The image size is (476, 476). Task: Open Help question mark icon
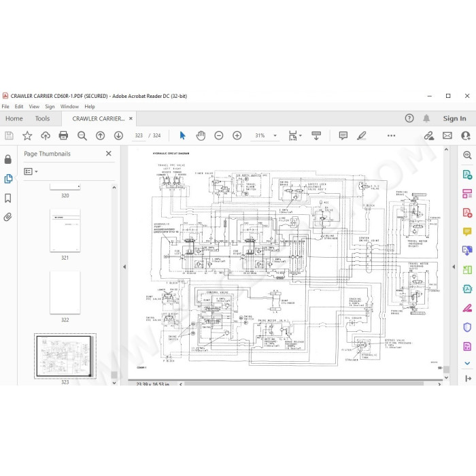click(x=409, y=118)
